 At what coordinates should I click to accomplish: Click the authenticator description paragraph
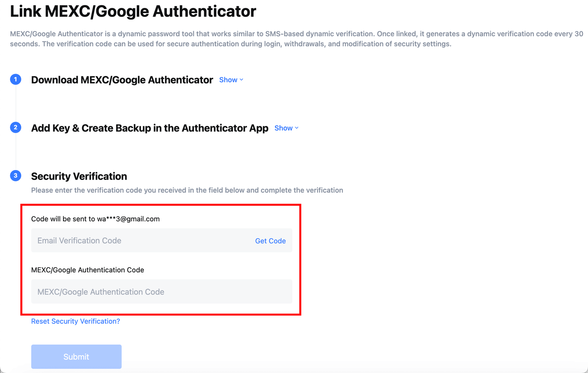coord(294,39)
